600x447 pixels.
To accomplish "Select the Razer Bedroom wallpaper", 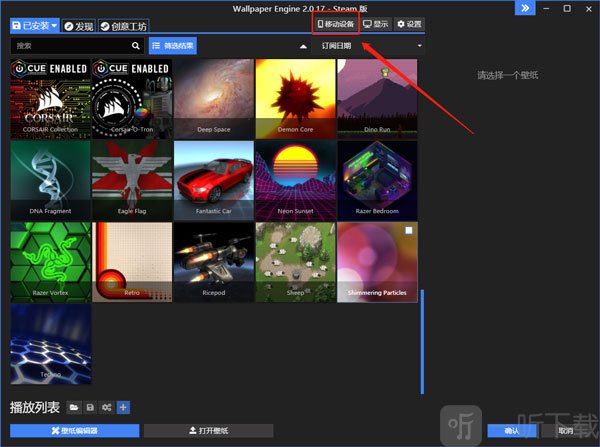I will click(x=377, y=180).
